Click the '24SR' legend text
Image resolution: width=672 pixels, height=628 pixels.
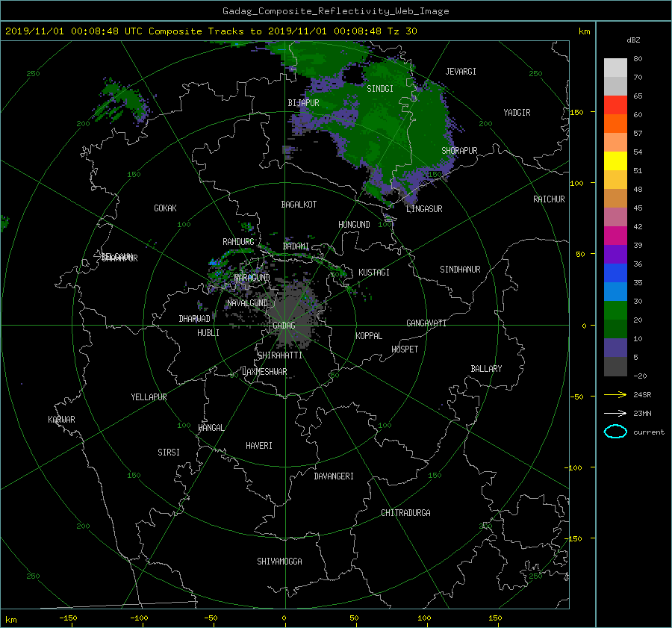pos(642,394)
